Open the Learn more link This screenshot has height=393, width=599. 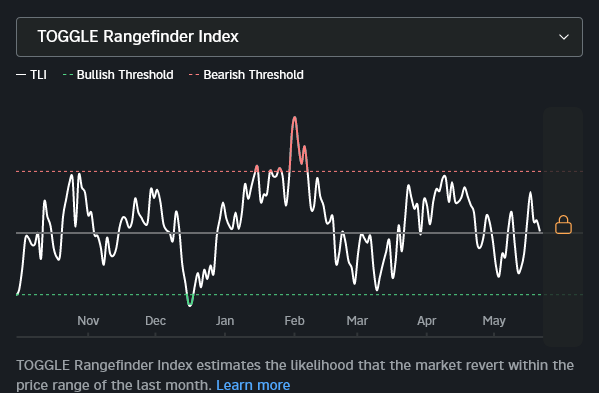coord(253,385)
